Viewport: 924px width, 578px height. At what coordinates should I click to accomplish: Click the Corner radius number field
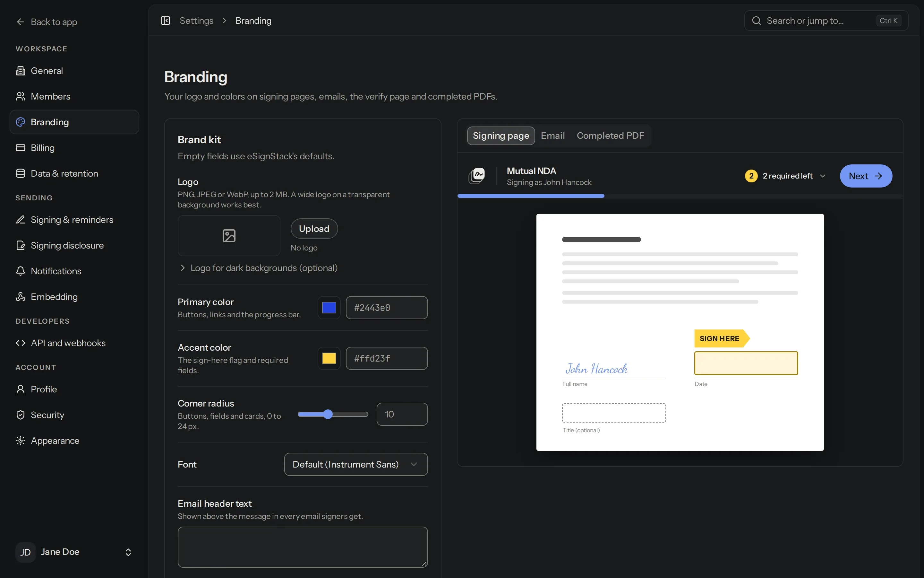[x=402, y=414]
